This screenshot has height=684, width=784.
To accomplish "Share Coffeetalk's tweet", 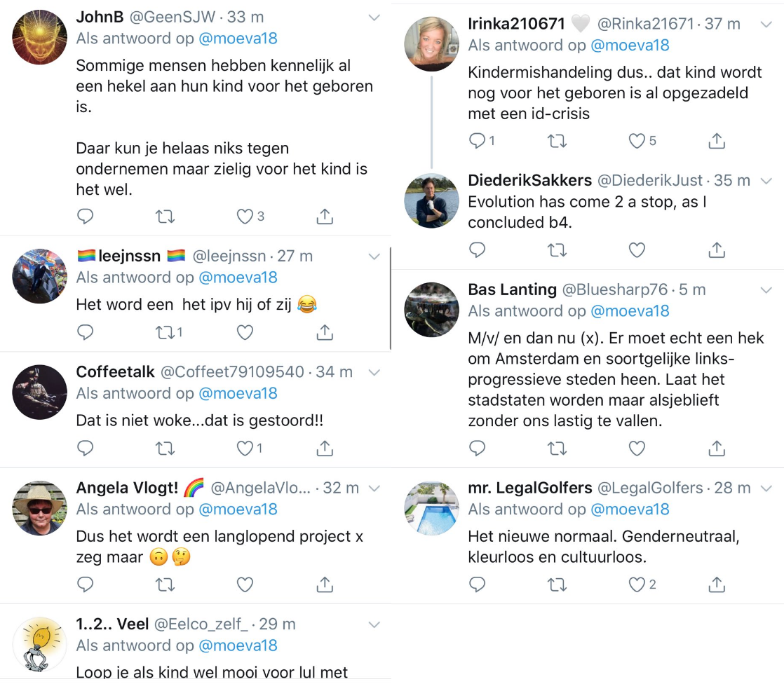I will click(324, 448).
